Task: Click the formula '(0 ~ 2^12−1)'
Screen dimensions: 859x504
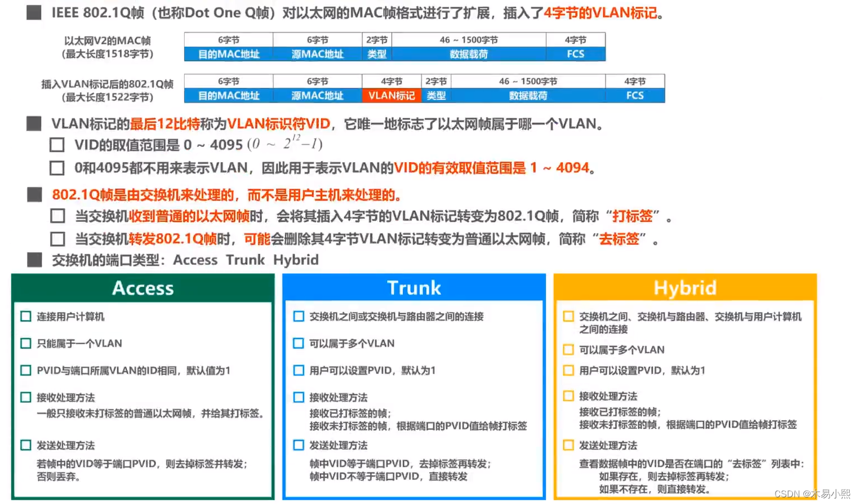Action: click(285, 144)
